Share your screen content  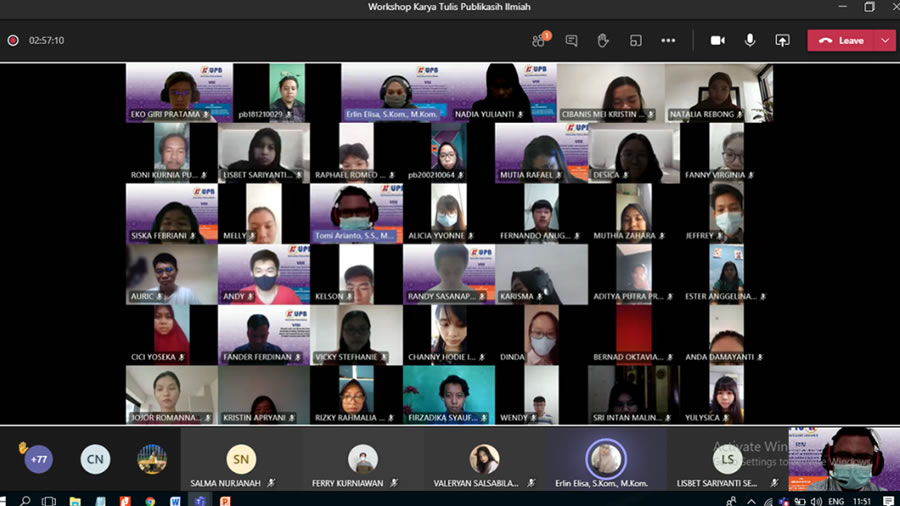782,41
